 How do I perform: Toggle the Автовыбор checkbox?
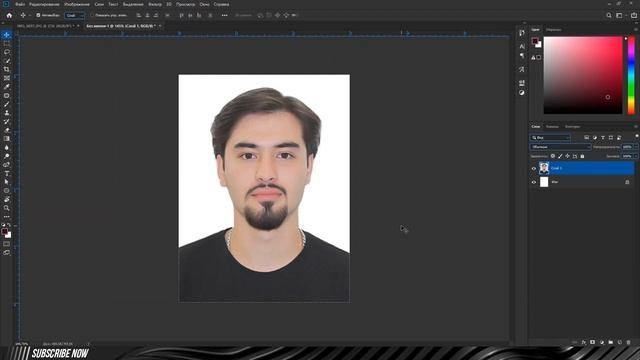click(x=38, y=16)
